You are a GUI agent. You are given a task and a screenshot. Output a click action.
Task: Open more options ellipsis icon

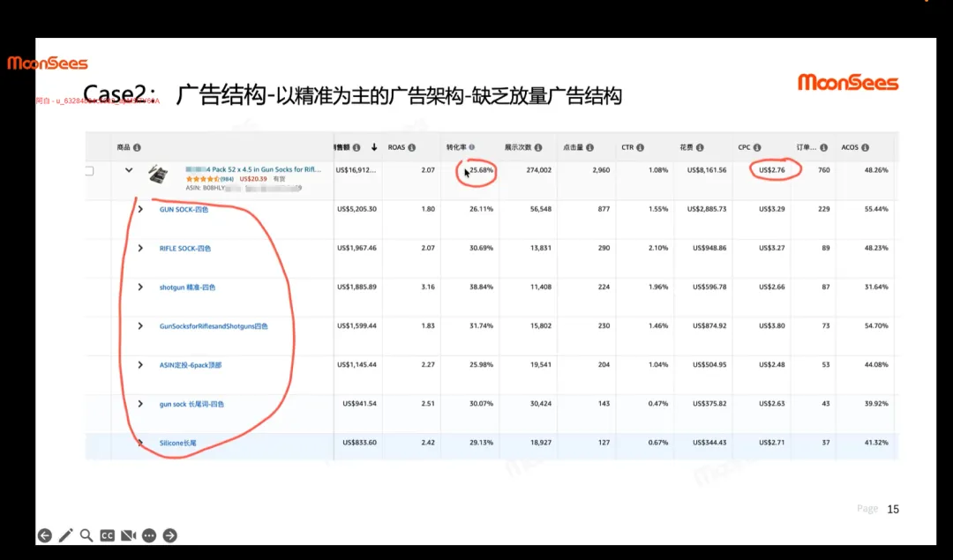coord(149,535)
